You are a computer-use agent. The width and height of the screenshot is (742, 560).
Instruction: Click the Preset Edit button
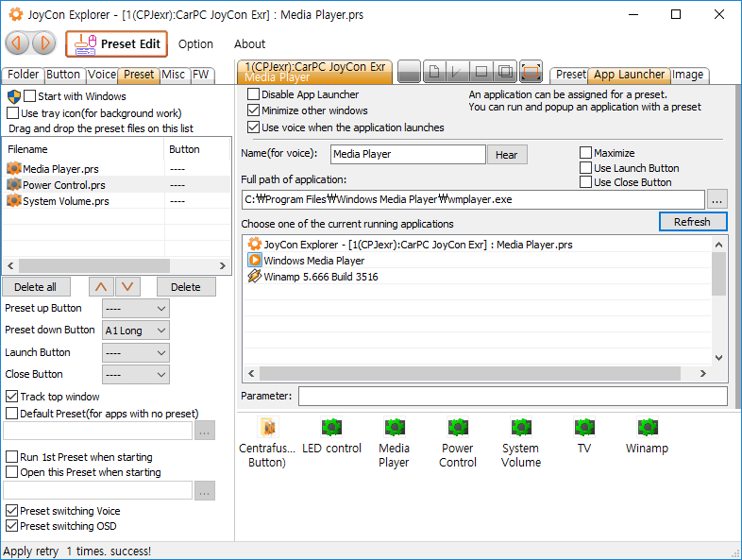click(x=116, y=43)
